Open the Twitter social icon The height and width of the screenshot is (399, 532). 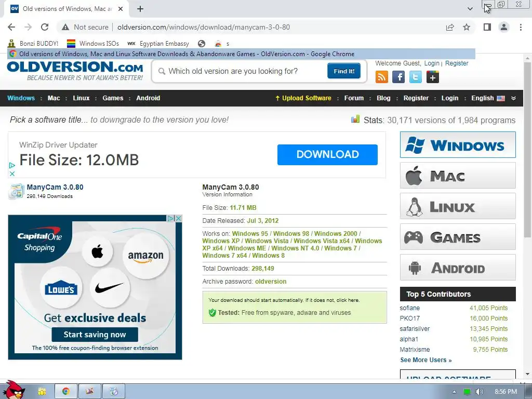416,77
